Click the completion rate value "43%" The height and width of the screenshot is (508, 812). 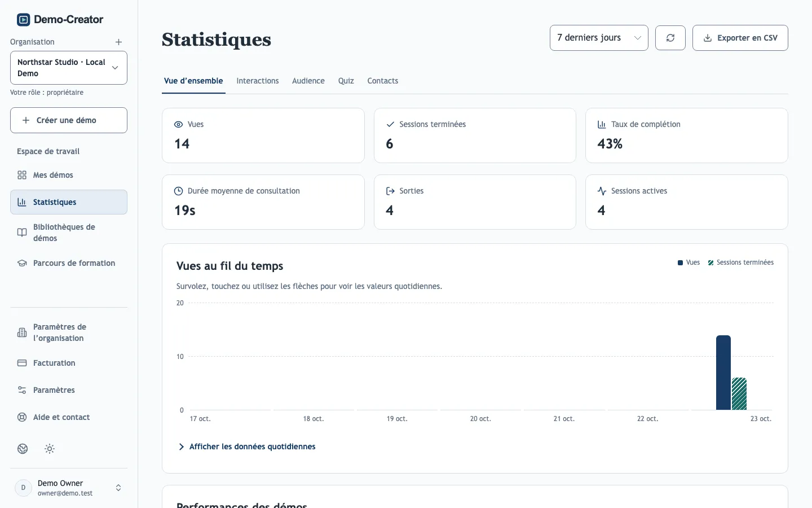(610, 144)
